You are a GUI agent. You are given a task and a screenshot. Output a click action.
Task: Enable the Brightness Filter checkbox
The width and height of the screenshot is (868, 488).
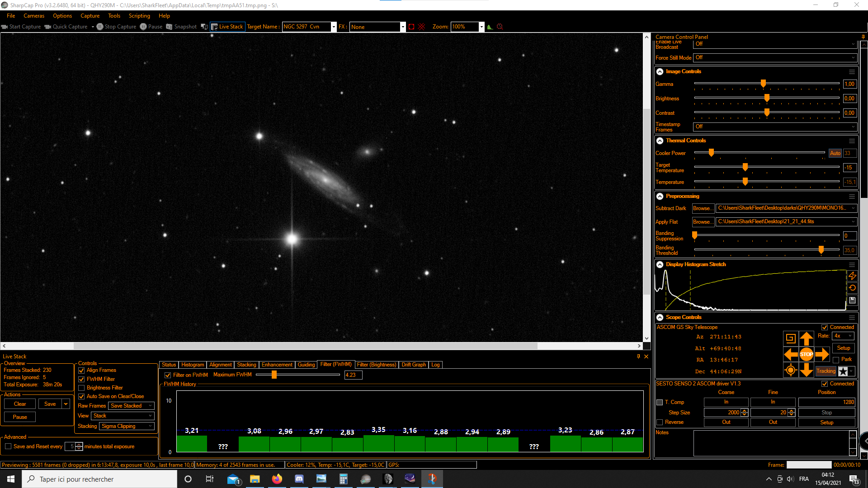pos(81,388)
